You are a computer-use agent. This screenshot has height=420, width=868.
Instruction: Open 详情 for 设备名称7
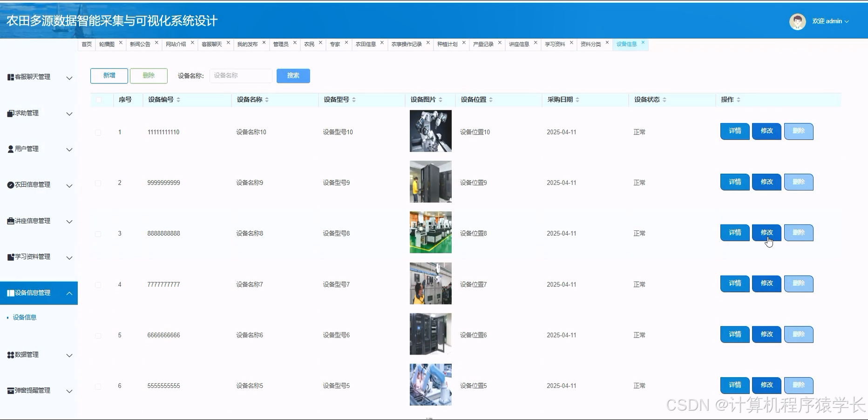pos(735,284)
